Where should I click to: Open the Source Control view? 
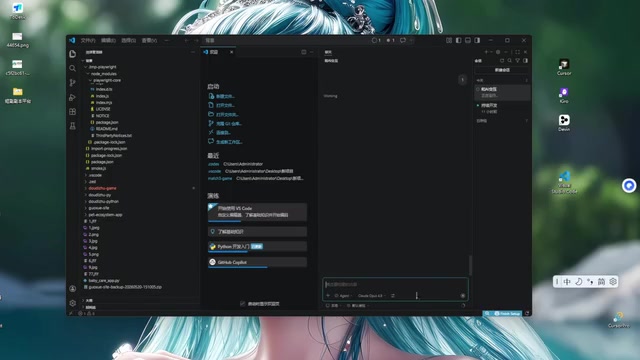coord(73,83)
